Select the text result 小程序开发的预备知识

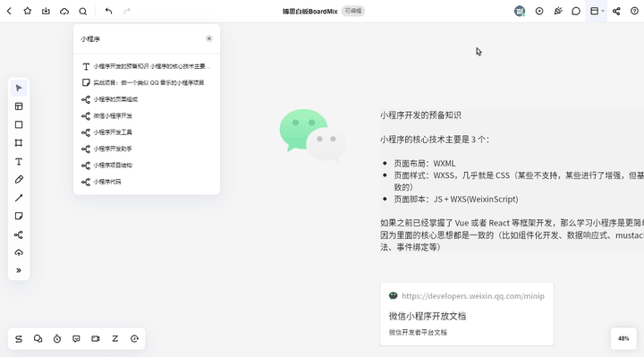click(x=146, y=66)
